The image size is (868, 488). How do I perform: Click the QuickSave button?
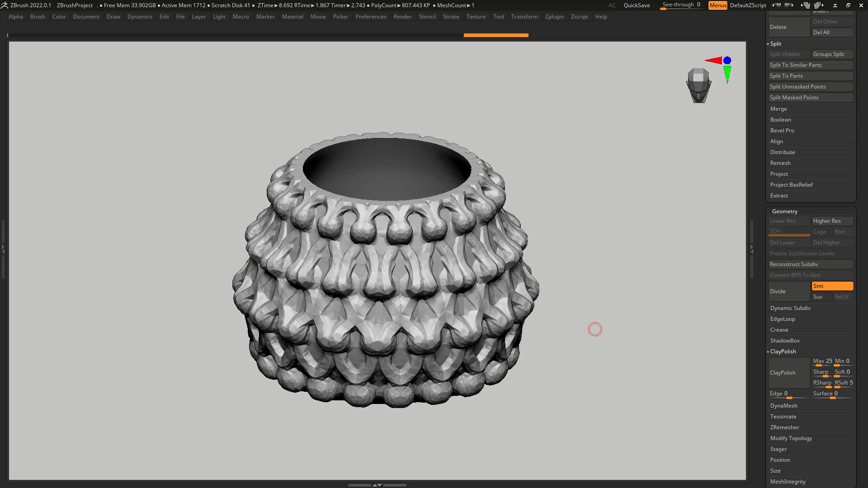[637, 5]
